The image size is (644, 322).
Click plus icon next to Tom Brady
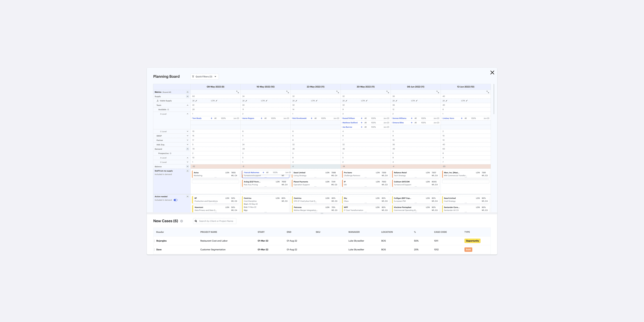coord(212,118)
